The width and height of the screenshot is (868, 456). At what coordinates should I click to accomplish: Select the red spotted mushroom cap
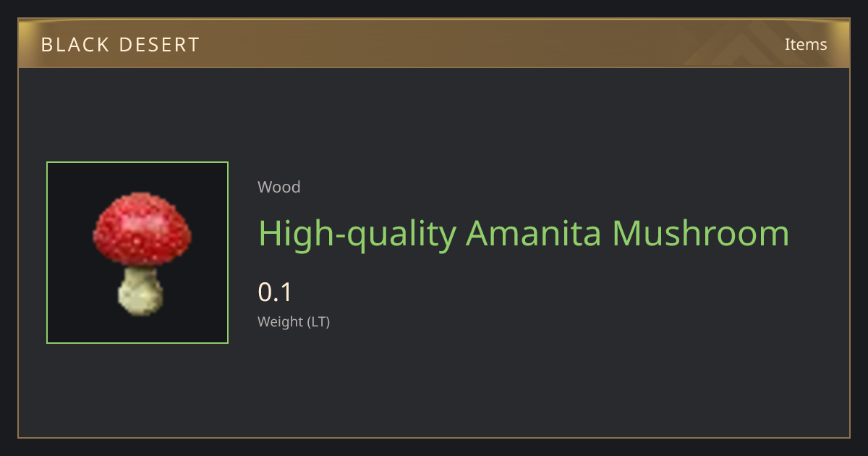(x=142, y=229)
